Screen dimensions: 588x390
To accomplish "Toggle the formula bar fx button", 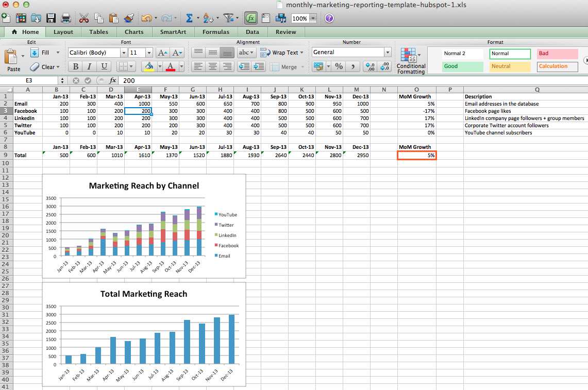I will [x=251, y=19].
